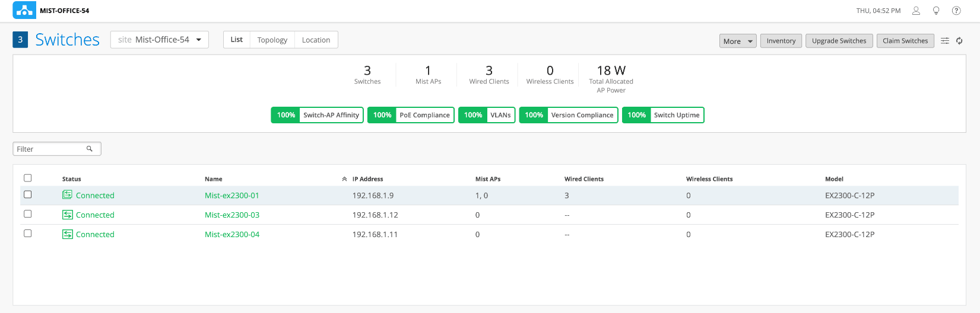Click model EX2300-C-12P in Mist-ex2300-04 row
The width and height of the screenshot is (980, 313).
pos(849,235)
